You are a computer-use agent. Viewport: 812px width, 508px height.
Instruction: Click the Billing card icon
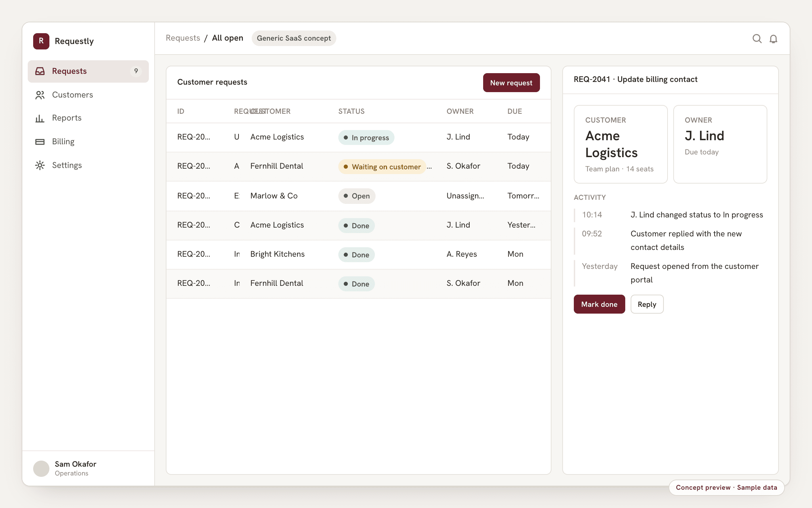point(40,142)
